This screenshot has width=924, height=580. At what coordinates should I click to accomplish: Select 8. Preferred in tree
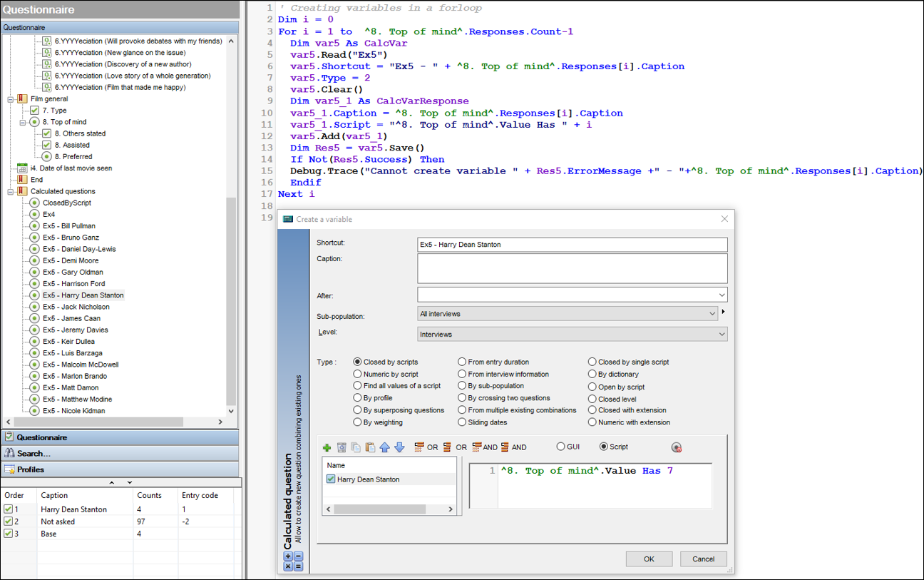point(73,156)
